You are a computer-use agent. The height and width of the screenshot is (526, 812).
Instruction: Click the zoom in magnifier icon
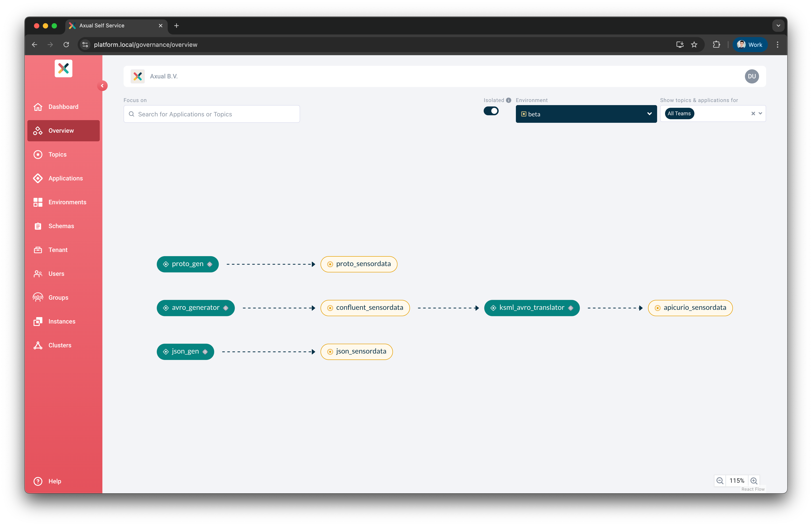tap(754, 481)
